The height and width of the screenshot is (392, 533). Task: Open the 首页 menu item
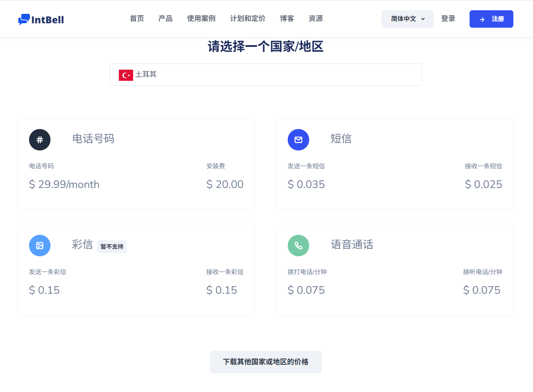coord(137,19)
